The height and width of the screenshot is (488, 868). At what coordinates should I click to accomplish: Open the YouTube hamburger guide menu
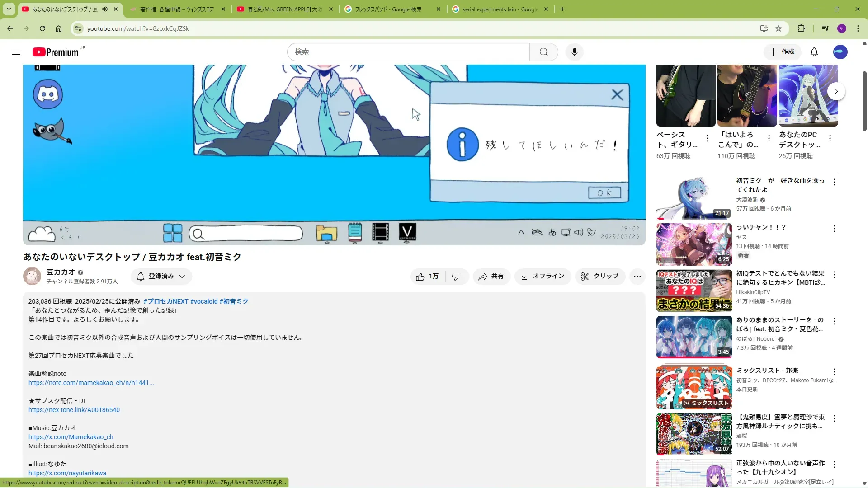pyautogui.click(x=16, y=52)
